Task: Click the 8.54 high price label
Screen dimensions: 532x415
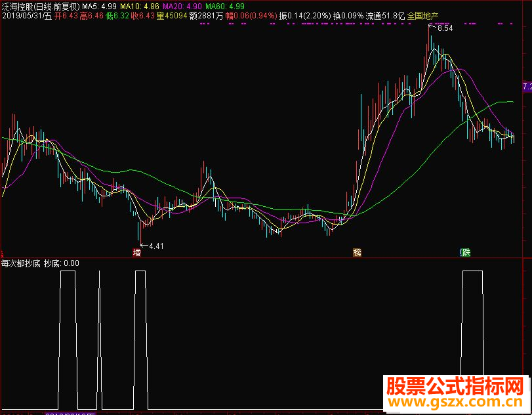Action: pos(445,28)
